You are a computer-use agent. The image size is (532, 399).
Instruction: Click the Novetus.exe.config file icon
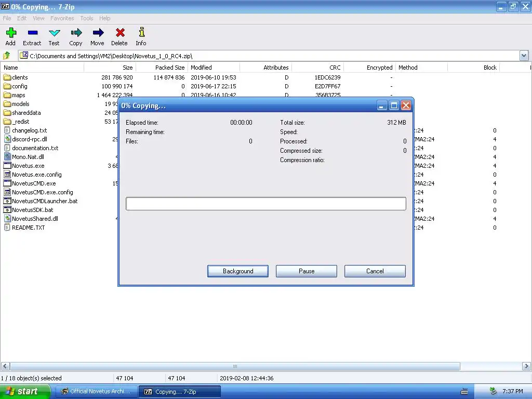pyautogui.click(x=7, y=175)
